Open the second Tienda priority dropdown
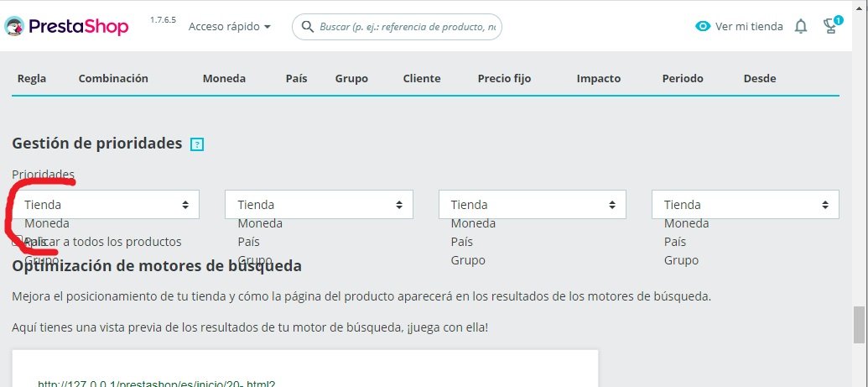Image resolution: width=868 pixels, height=387 pixels. pos(319,205)
